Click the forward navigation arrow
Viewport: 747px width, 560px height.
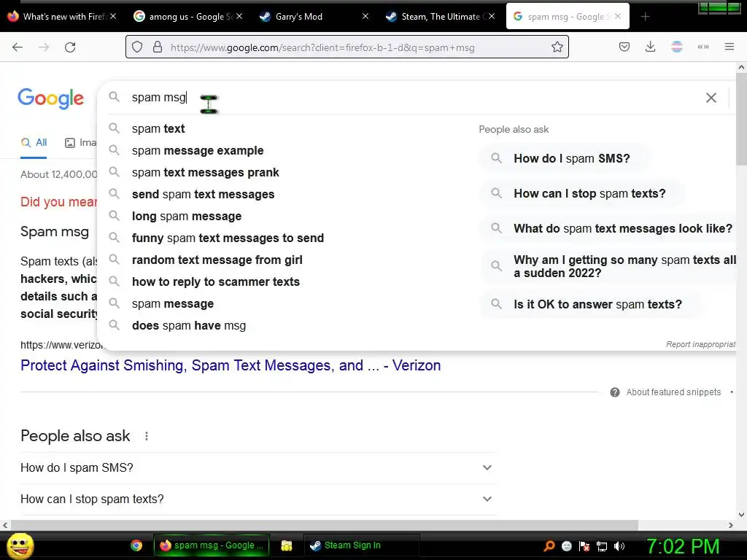click(44, 47)
